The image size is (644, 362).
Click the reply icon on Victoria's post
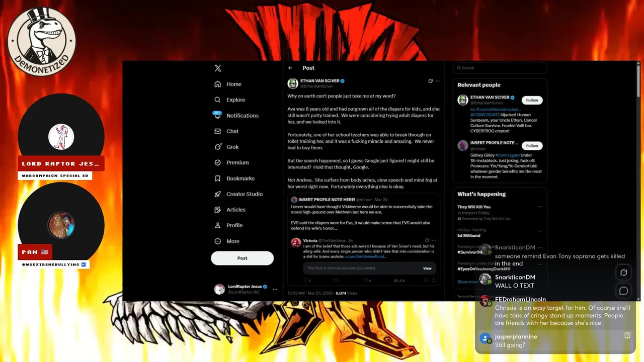point(305,280)
